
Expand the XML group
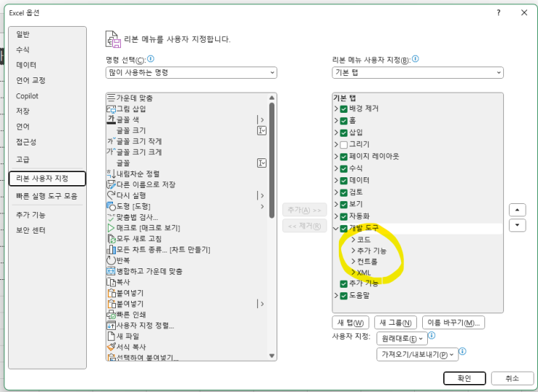pos(353,272)
